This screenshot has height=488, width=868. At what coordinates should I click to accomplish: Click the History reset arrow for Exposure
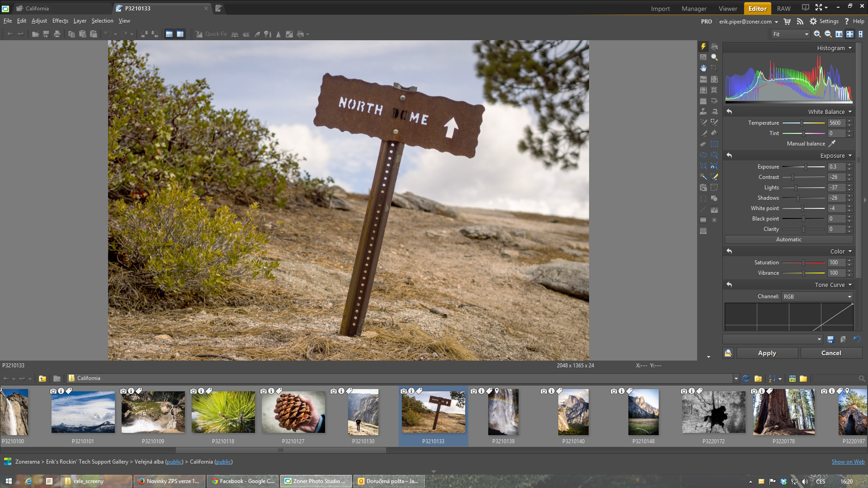(x=730, y=155)
